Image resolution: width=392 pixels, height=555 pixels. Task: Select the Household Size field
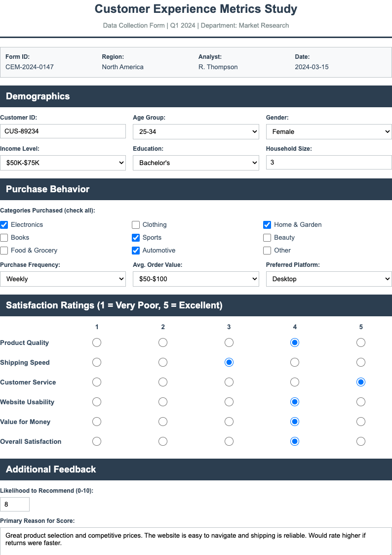coord(328,162)
